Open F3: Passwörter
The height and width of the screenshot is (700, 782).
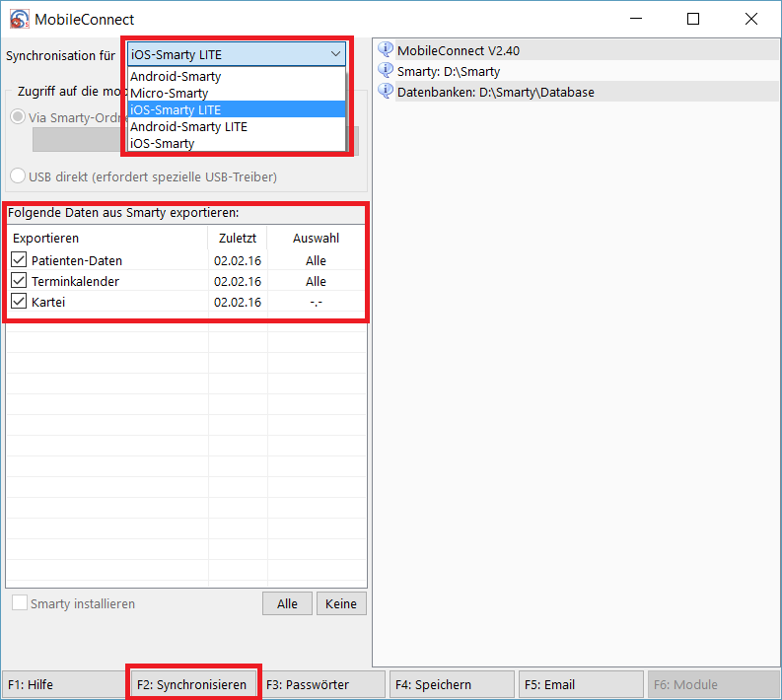coord(322,684)
